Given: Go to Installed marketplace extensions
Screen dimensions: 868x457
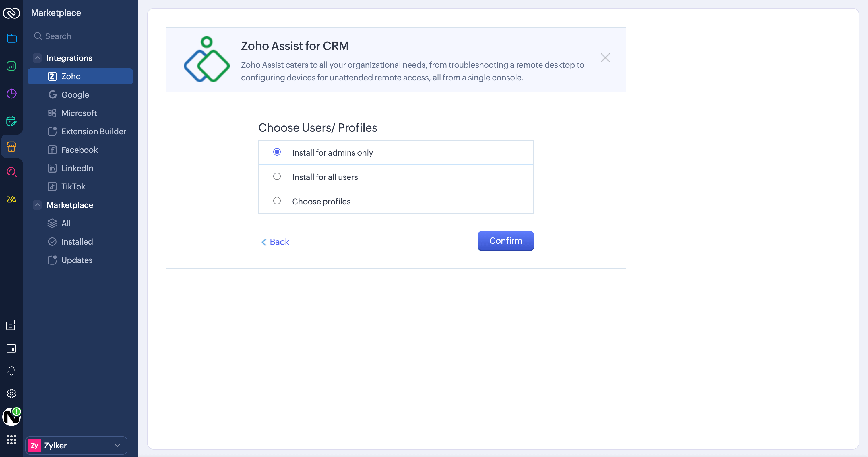Looking at the screenshot, I should tap(77, 242).
